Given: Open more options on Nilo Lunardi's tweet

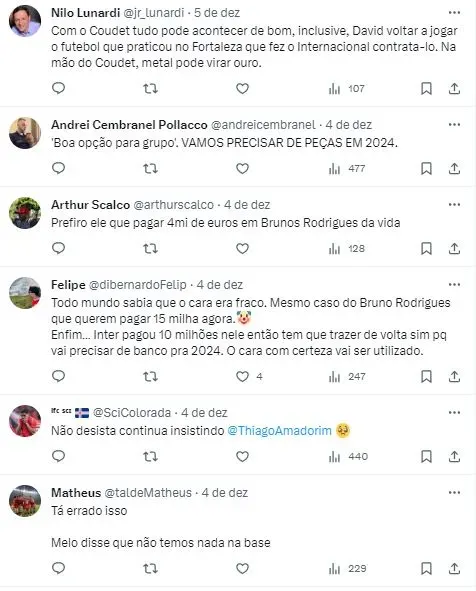Looking at the screenshot, I should tap(455, 12).
